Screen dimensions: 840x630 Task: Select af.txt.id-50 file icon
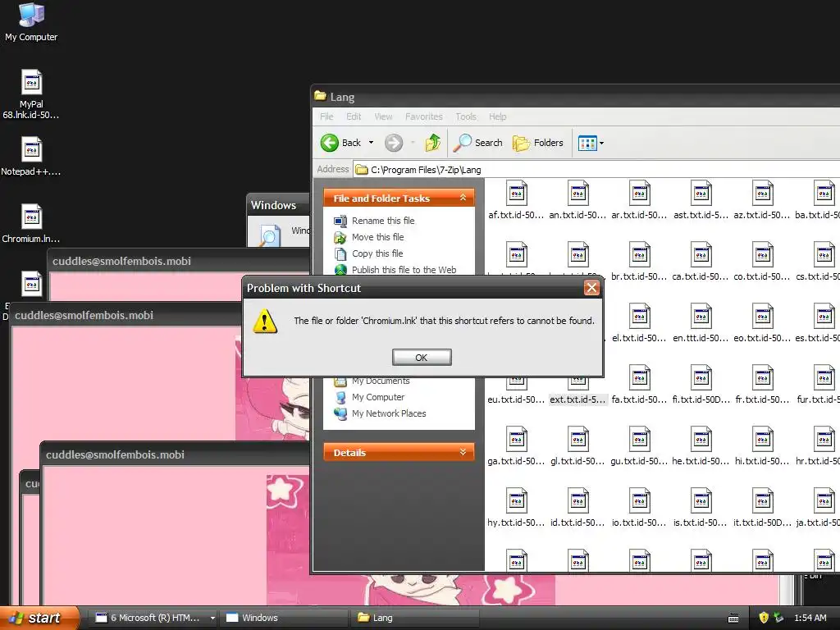point(517,194)
